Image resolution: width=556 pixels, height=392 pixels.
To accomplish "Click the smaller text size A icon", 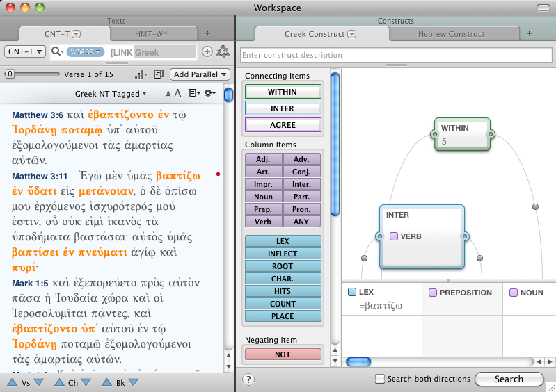I will (x=168, y=94).
